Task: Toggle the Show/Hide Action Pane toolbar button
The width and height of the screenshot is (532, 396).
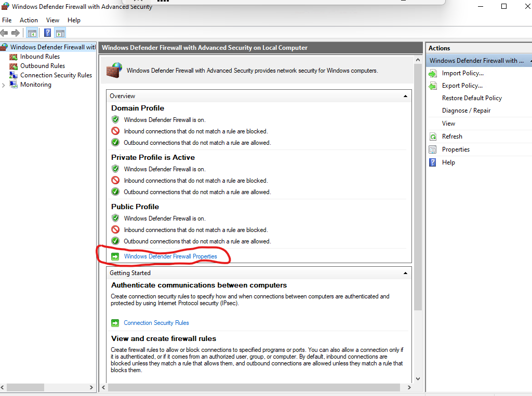Action: click(60, 33)
